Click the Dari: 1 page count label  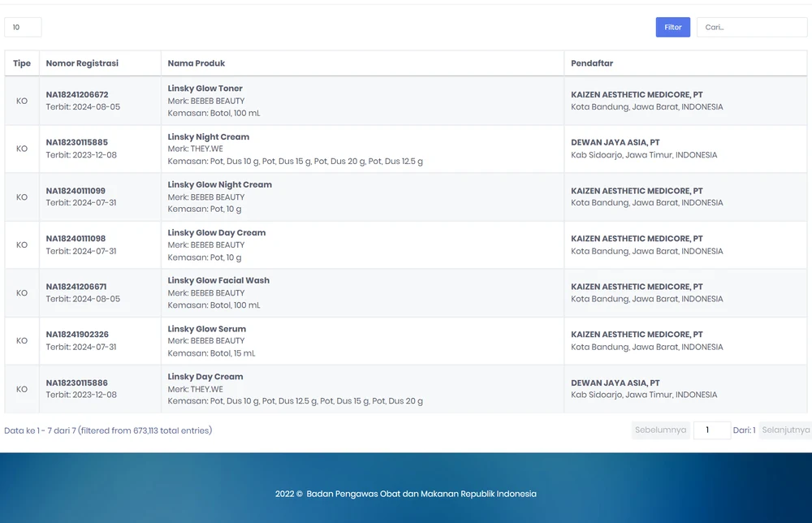pos(744,430)
